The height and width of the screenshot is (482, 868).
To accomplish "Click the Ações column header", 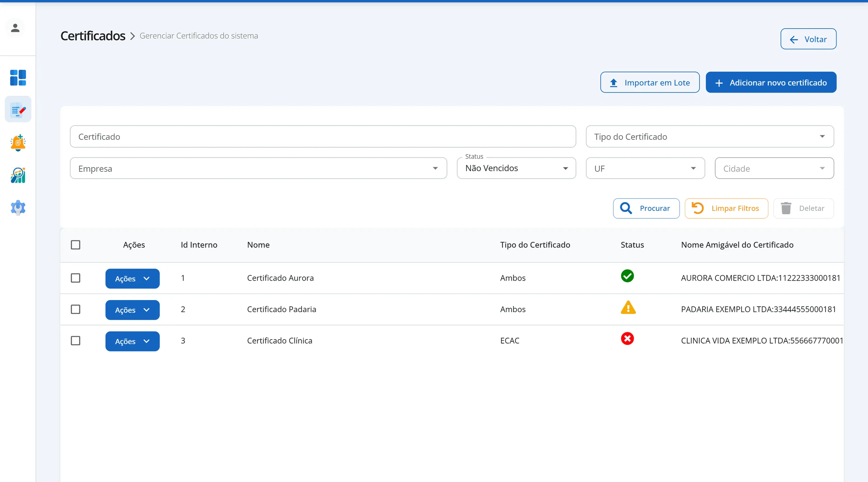I will tap(134, 245).
